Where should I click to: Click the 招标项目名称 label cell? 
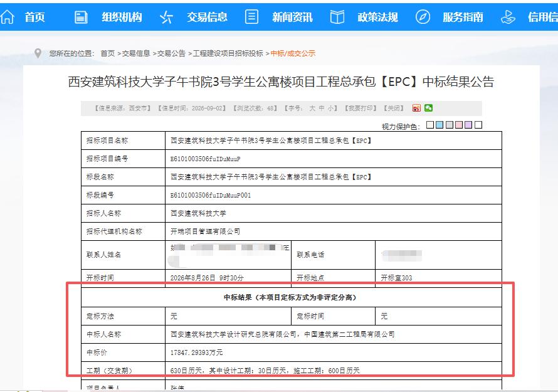tap(123, 140)
